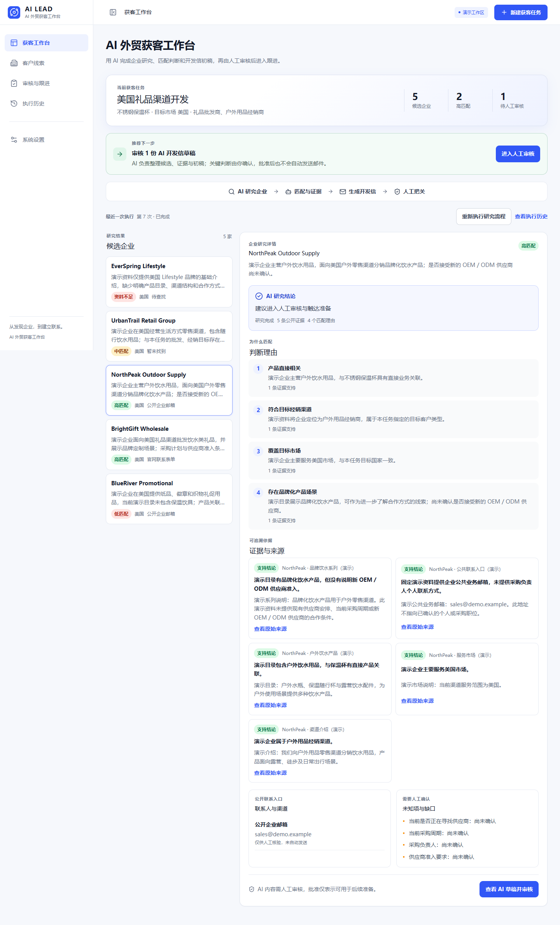Click the magnifier icon before AI 研究企业
This screenshot has height=925, width=560.
(x=231, y=191)
